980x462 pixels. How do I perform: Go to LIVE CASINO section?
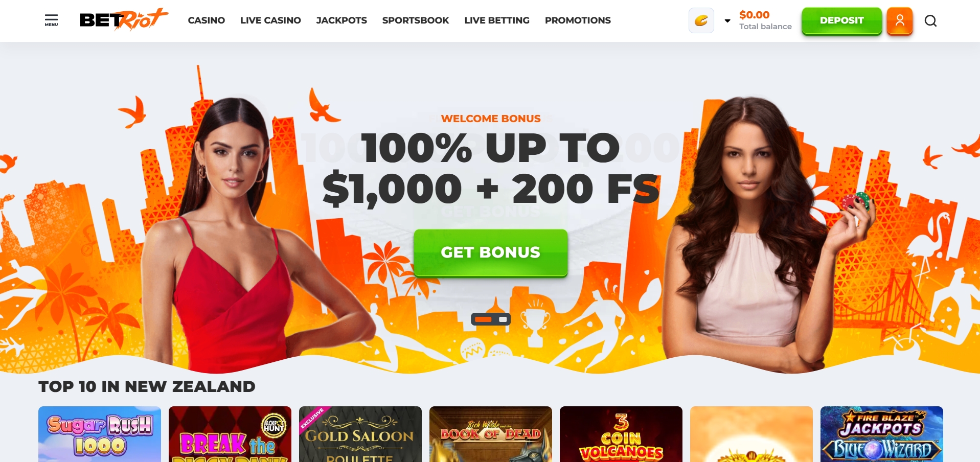click(x=270, y=20)
